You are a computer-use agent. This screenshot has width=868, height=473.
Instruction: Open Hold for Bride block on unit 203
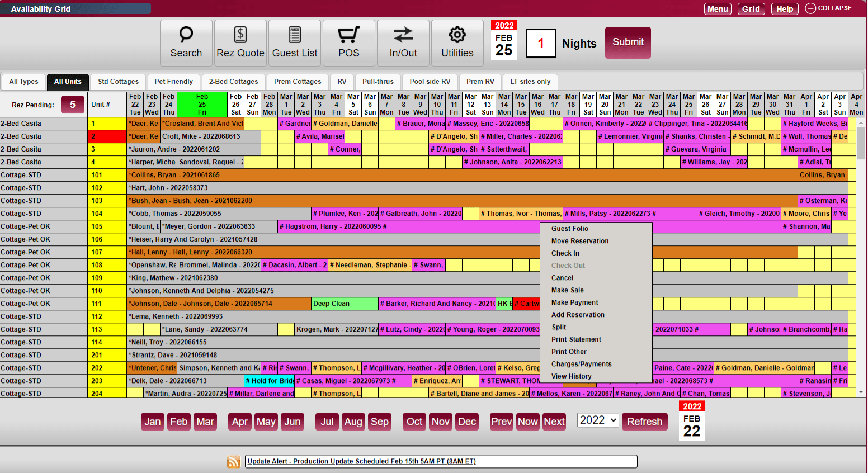[x=269, y=381]
